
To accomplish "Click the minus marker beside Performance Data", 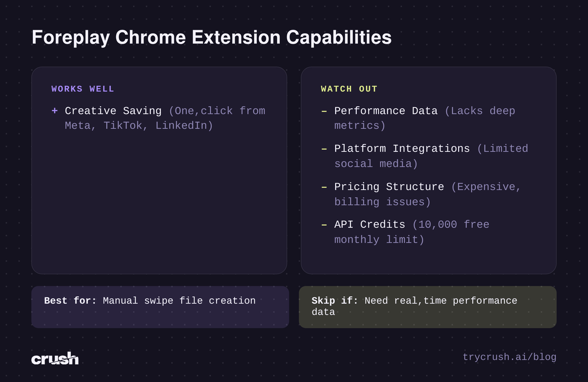I will coord(324,111).
